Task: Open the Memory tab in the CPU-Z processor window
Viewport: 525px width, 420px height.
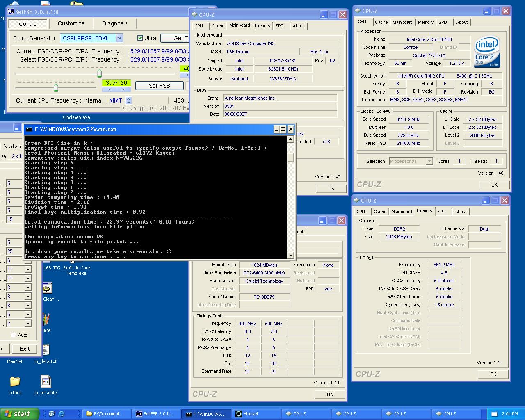Action: [426, 22]
